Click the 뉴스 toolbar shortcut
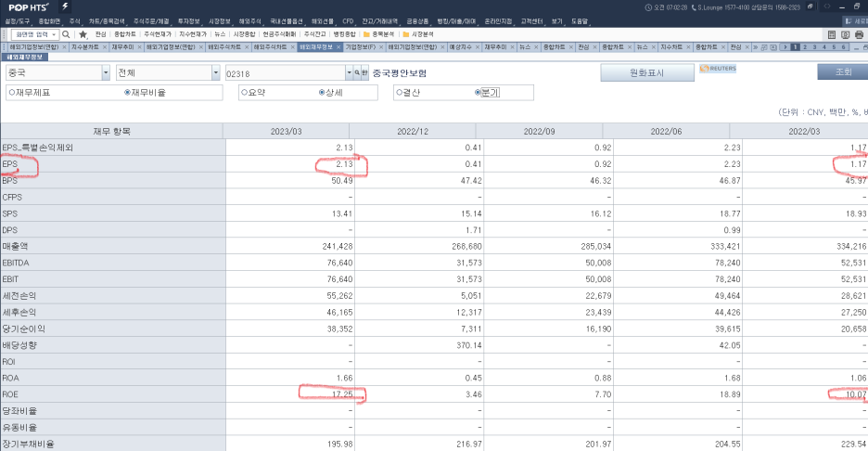 220,34
